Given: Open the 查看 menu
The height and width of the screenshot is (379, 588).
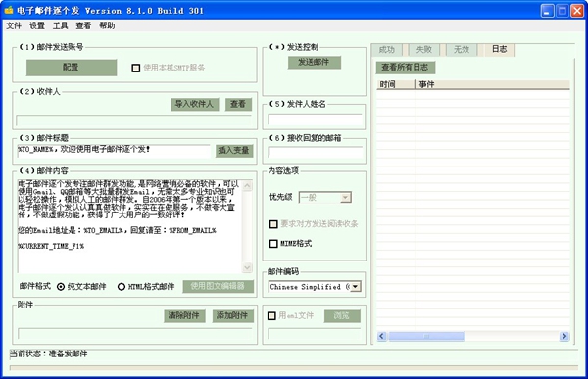Looking at the screenshot, I should pos(83,25).
